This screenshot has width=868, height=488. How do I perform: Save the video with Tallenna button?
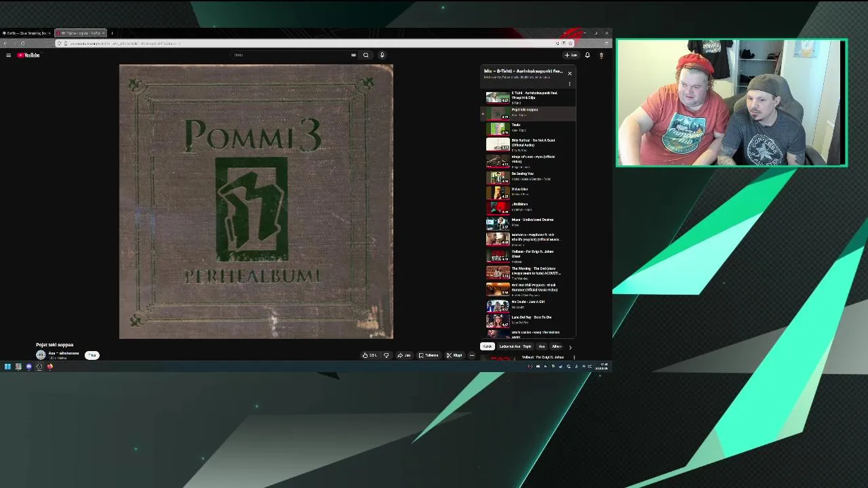point(429,355)
